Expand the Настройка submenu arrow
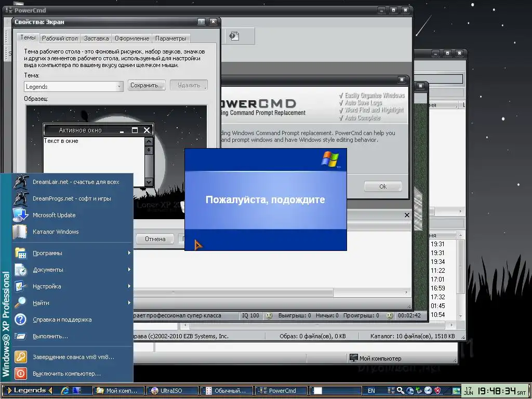Viewport: 532px width, 399px height. [129, 286]
